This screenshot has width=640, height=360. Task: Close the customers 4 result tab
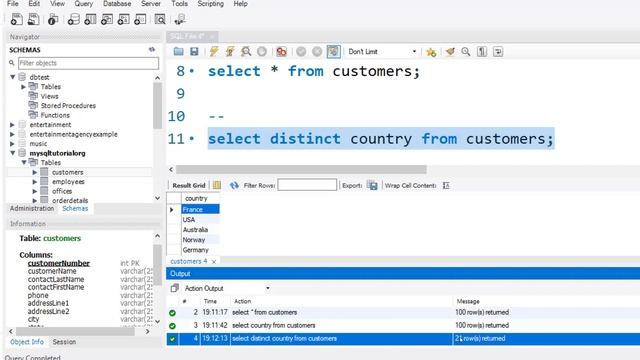(x=214, y=262)
